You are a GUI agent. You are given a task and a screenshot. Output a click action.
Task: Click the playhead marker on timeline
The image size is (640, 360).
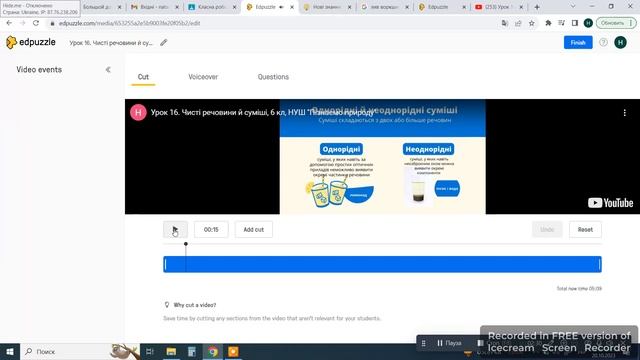(186, 244)
